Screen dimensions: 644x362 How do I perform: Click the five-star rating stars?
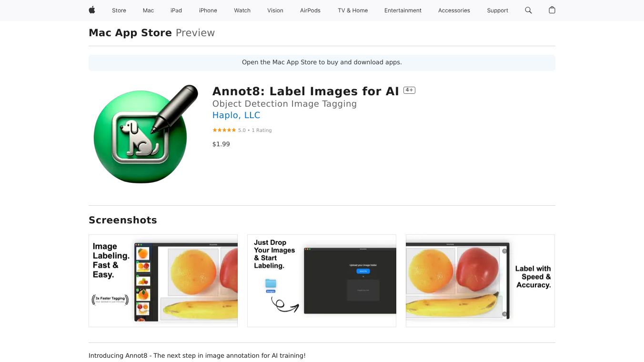(224, 130)
